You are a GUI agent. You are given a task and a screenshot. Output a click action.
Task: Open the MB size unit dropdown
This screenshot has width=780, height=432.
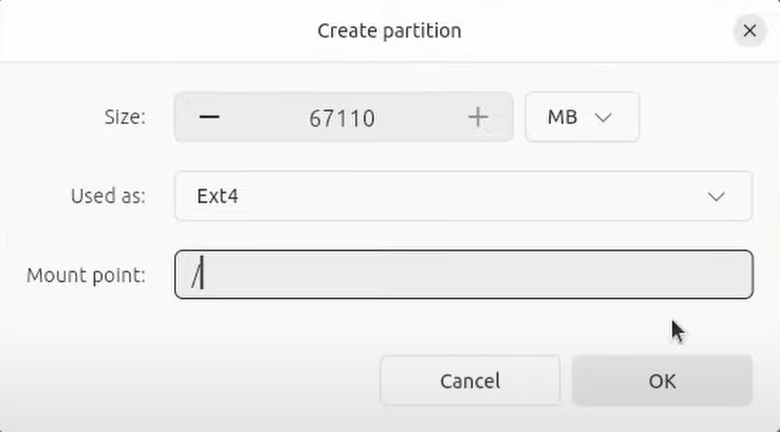click(x=581, y=117)
